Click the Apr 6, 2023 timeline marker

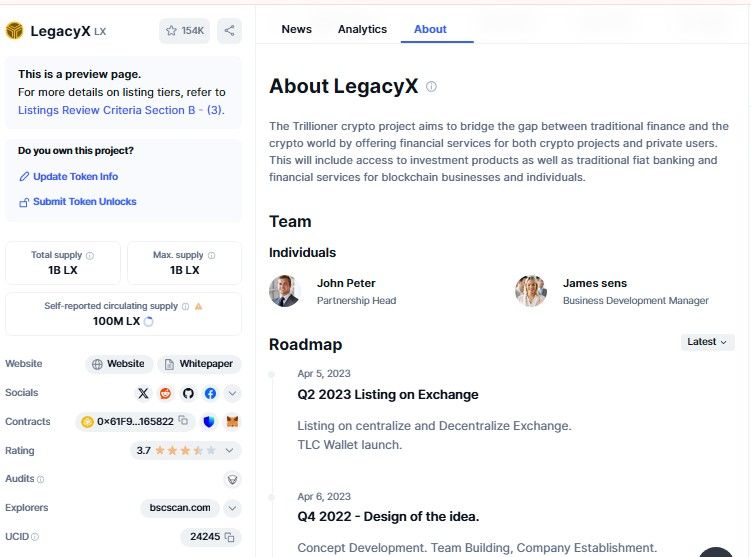[272, 497]
